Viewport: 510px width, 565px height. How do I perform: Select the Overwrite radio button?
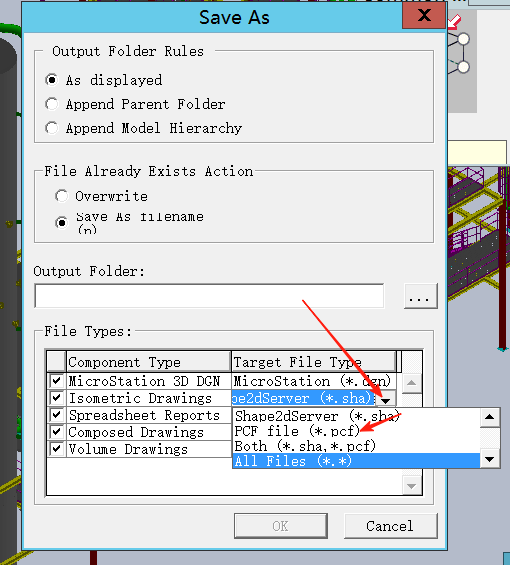[x=62, y=196]
